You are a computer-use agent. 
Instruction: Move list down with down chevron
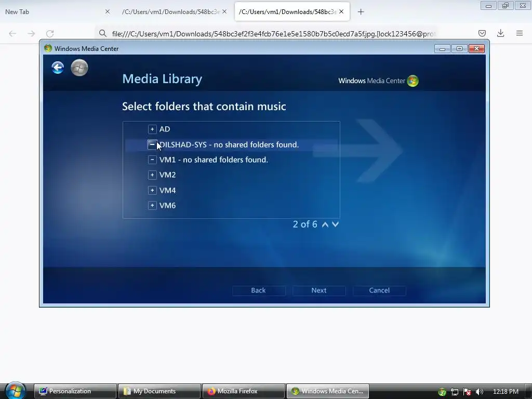point(335,224)
